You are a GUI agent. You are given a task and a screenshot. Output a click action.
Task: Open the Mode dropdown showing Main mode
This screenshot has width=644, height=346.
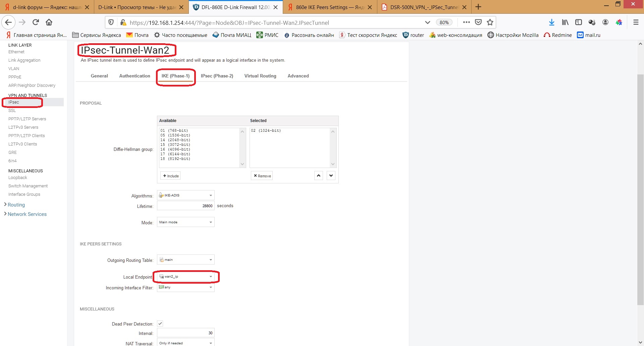click(186, 222)
